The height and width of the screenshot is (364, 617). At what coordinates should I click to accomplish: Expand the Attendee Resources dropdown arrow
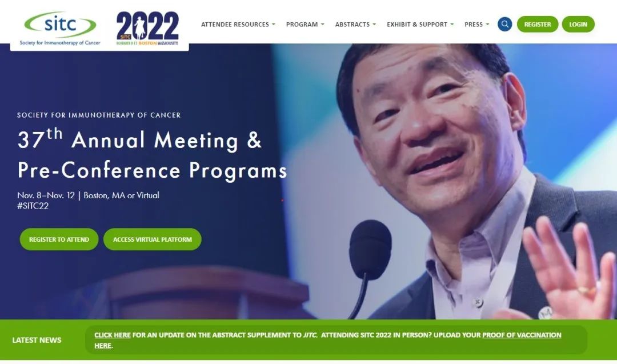274,25
